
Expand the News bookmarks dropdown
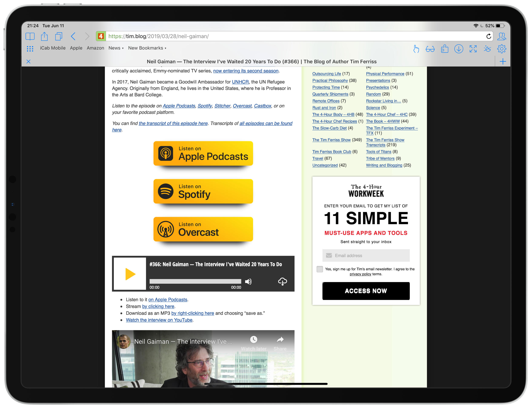pos(116,48)
